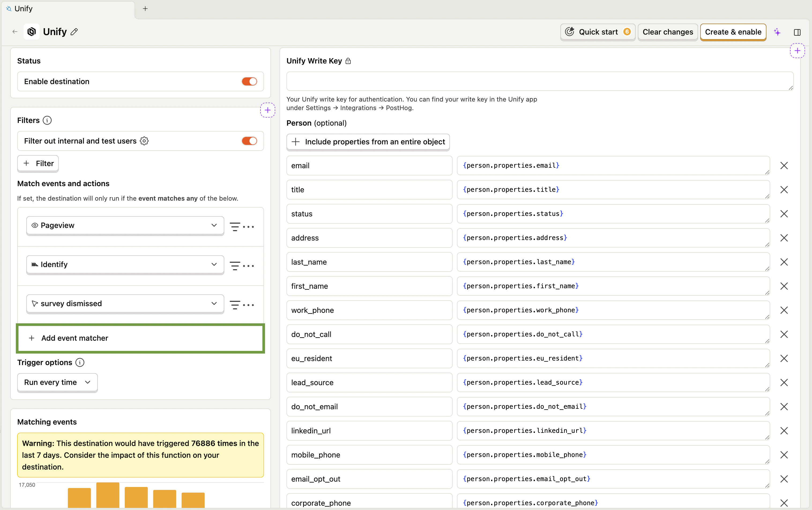Select the Unify browser tab
Screen dimensions: 812x510
[68, 9]
